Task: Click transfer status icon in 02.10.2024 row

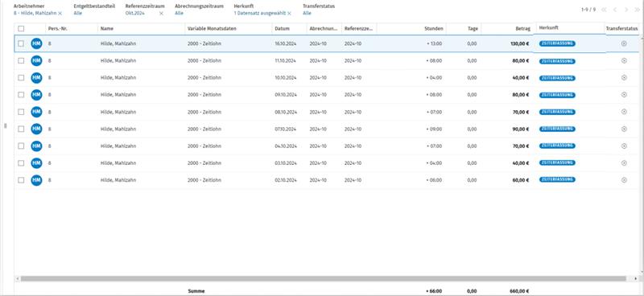Action: [x=624, y=180]
